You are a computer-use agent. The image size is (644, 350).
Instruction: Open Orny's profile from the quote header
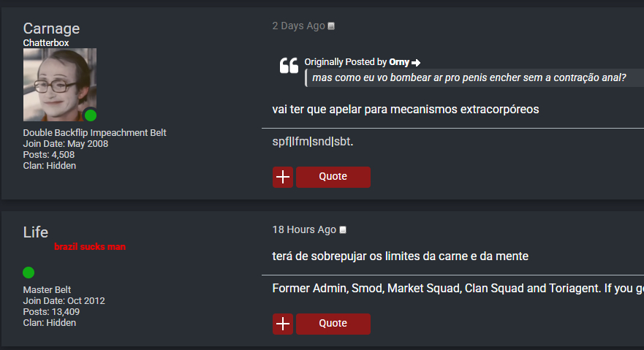click(x=399, y=62)
